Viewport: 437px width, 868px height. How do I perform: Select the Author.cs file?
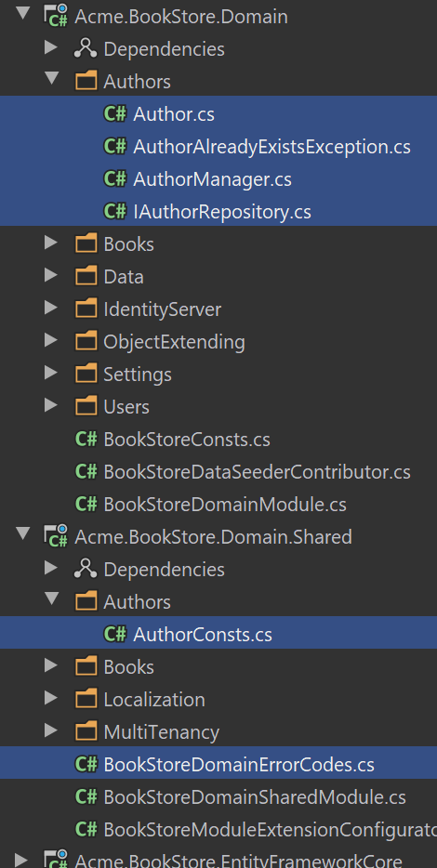(173, 114)
